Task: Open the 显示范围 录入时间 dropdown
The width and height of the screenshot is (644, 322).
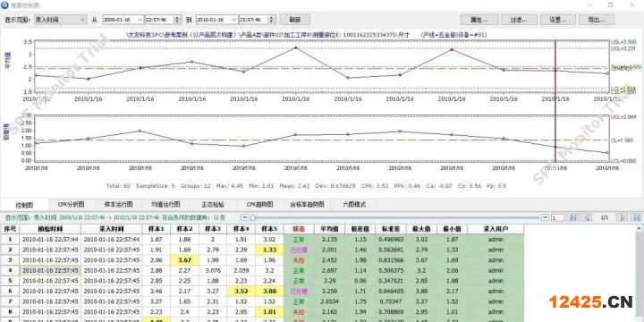Action: (x=60, y=20)
